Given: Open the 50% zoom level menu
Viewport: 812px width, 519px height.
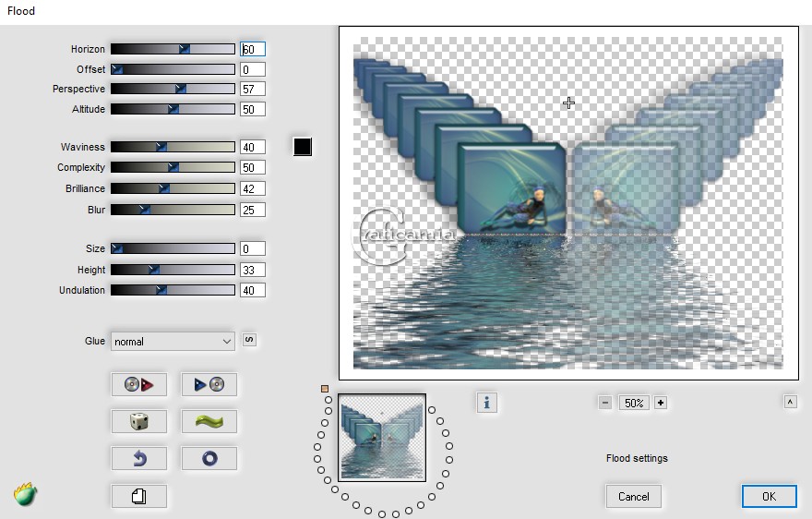Looking at the screenshot, I should (x=633, y=403).
